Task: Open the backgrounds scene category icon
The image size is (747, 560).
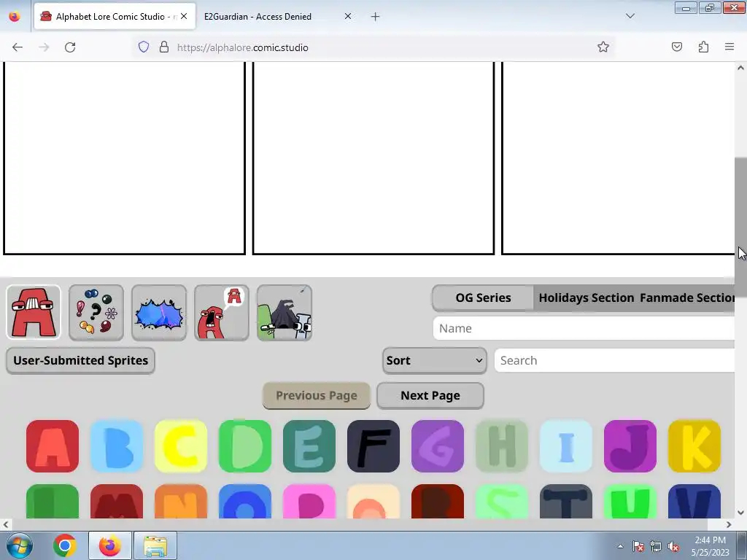Action: pyautogui.click(x=285, y=312)
